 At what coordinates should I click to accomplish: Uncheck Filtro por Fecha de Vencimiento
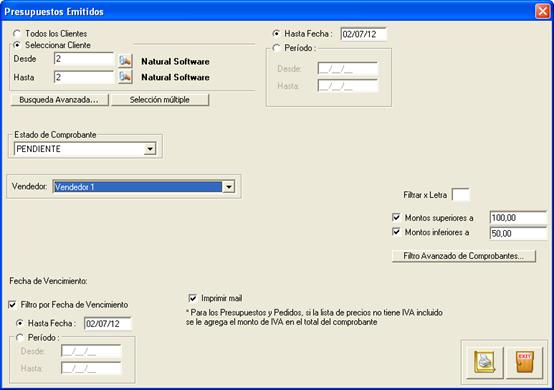12,304
